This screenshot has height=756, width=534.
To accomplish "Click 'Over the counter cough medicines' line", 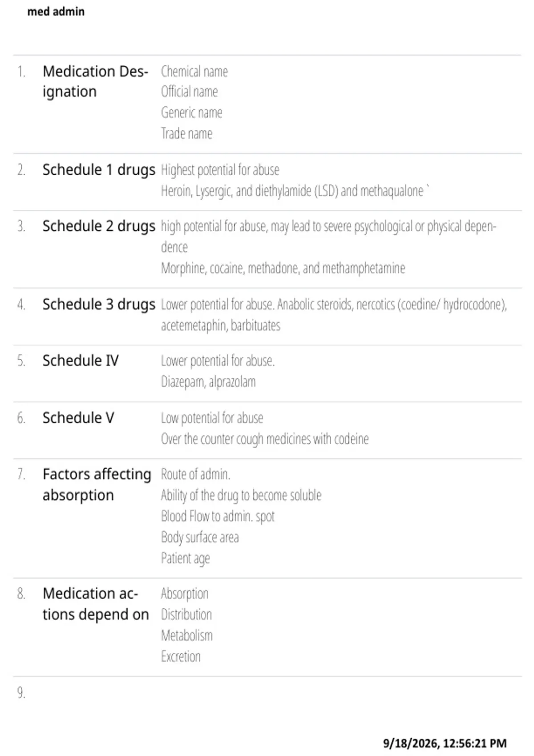I will click(x=265, y=439).
